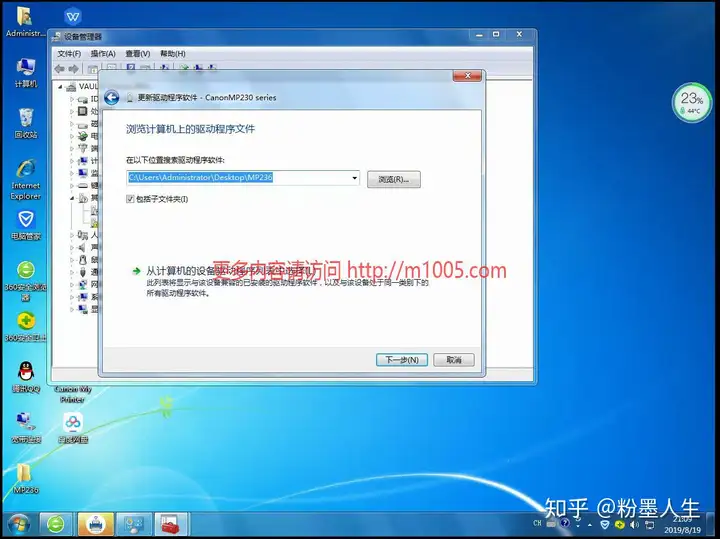This screenshot has width=720, height=539.
Task: Open 宽带连接 desktop icon
Action: click(26, 428)
